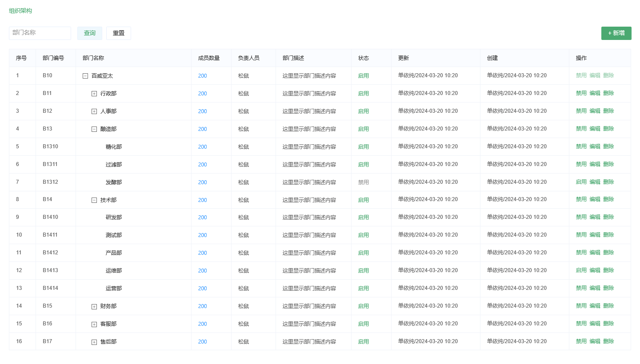Collapse the 百威亚太 tree node
The width and height of the screenshot is (640, 364).
click(x=85, y=76)
